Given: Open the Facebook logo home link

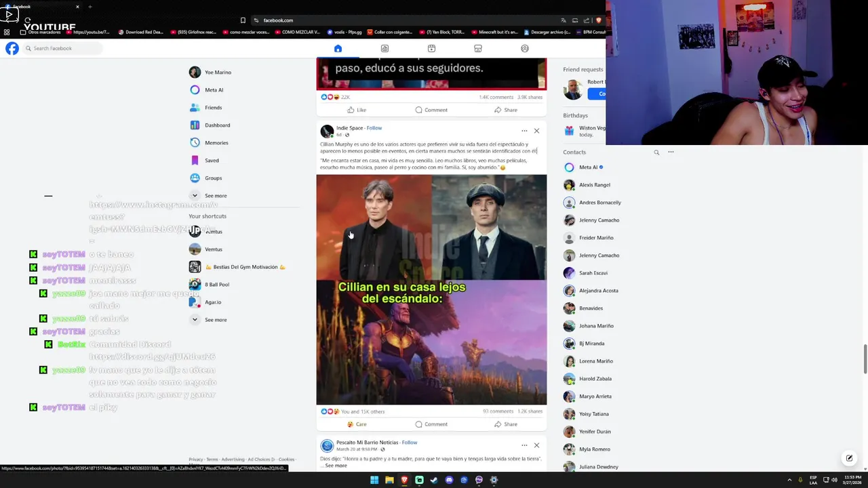Looking at the screenshot, I should 12,48.
